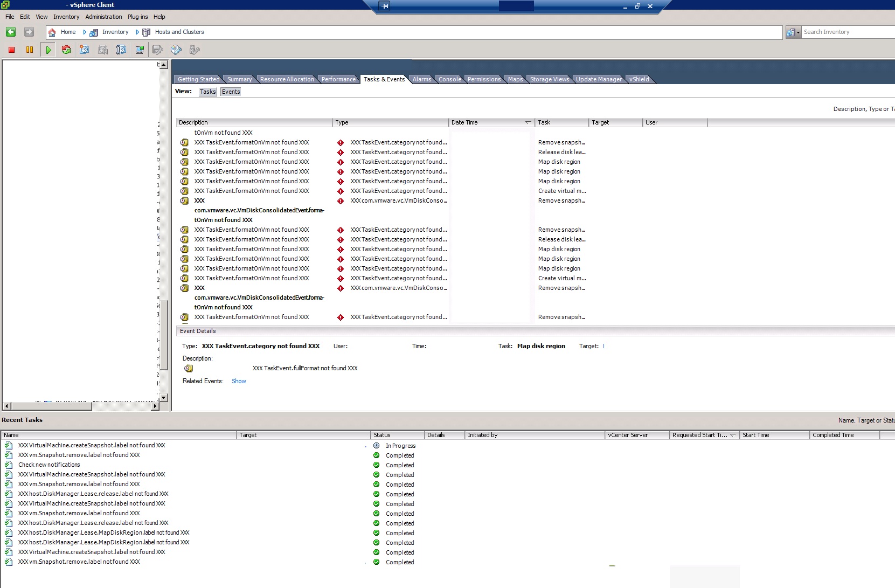Click the Search Inventory scope icon
This screenshot has width=895, height=588.
coord(790,32)
